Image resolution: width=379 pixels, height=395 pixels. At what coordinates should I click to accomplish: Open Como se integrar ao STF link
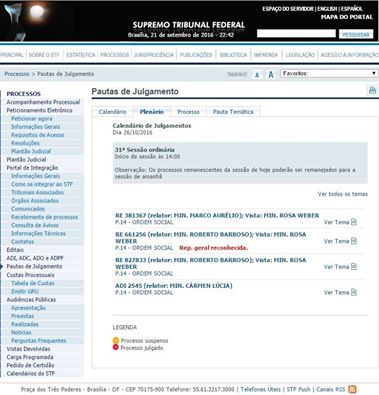[42, 184]
